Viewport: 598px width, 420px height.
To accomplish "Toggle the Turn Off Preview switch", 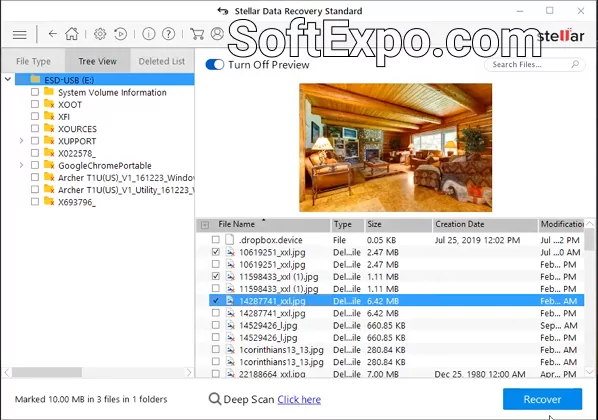I will 215,64.
